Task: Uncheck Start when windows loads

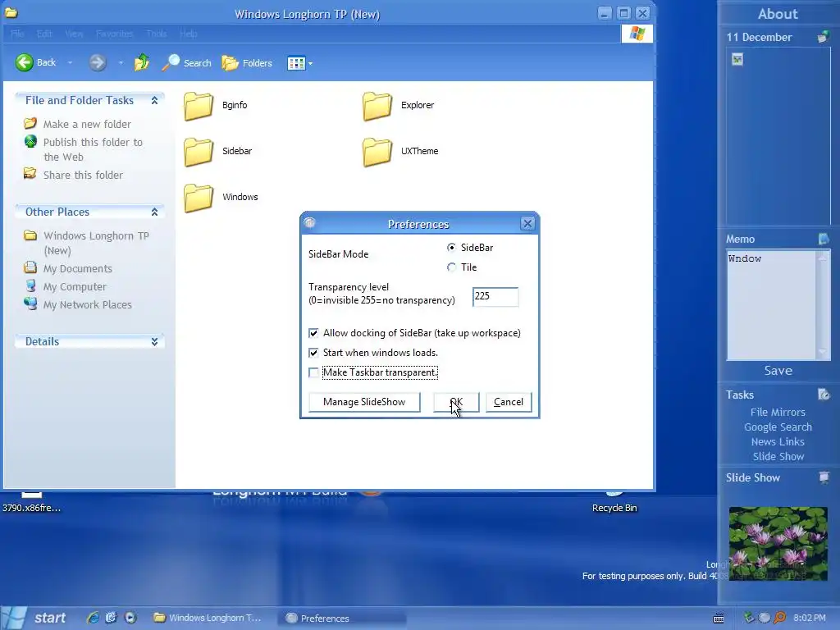Action: click(x=313, y=353)
